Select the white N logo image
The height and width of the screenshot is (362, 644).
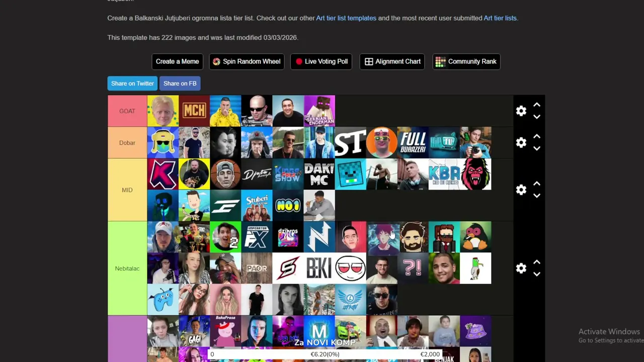[x=319, y=237]
